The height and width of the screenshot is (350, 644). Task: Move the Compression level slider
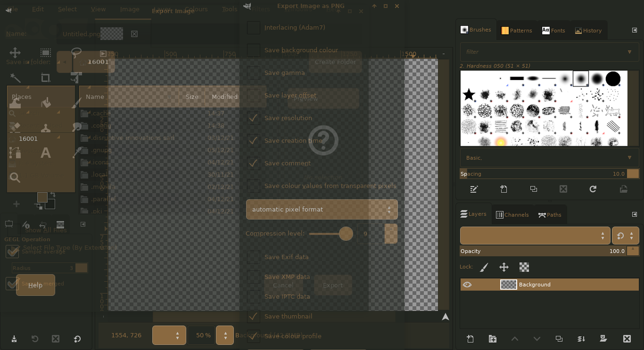click(x=346, y=233)
